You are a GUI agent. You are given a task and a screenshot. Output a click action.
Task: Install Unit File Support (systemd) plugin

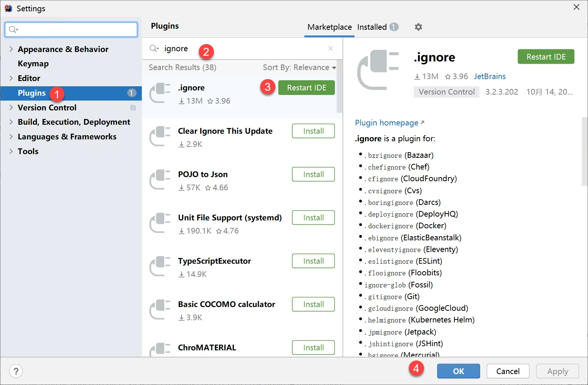pos(313,218)
